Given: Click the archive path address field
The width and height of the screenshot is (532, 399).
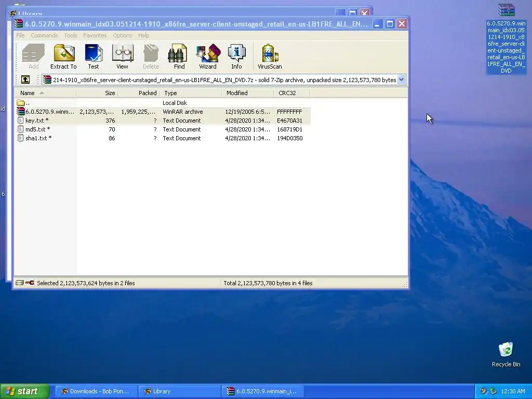Looking at the screenshot, I should [224, 79].
